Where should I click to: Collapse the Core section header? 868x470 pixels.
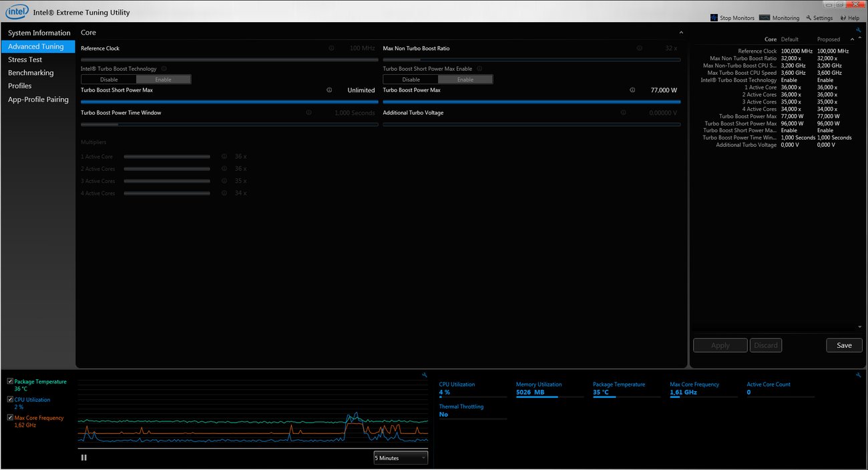coord(681,32)
